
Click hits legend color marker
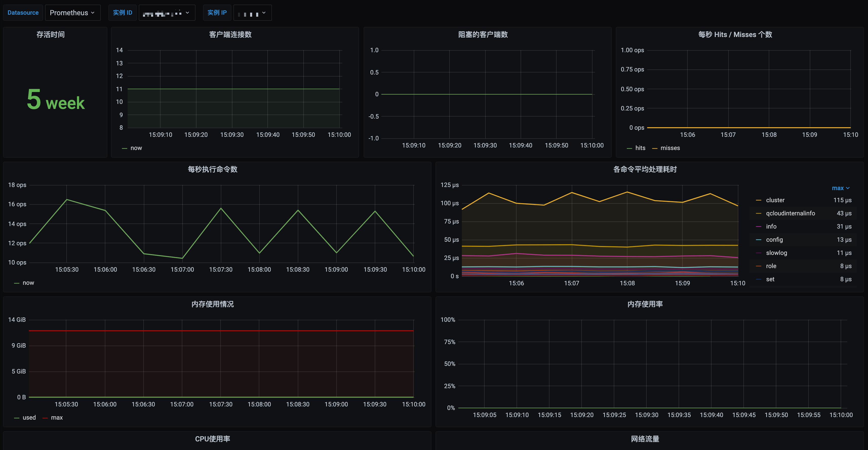629,148
